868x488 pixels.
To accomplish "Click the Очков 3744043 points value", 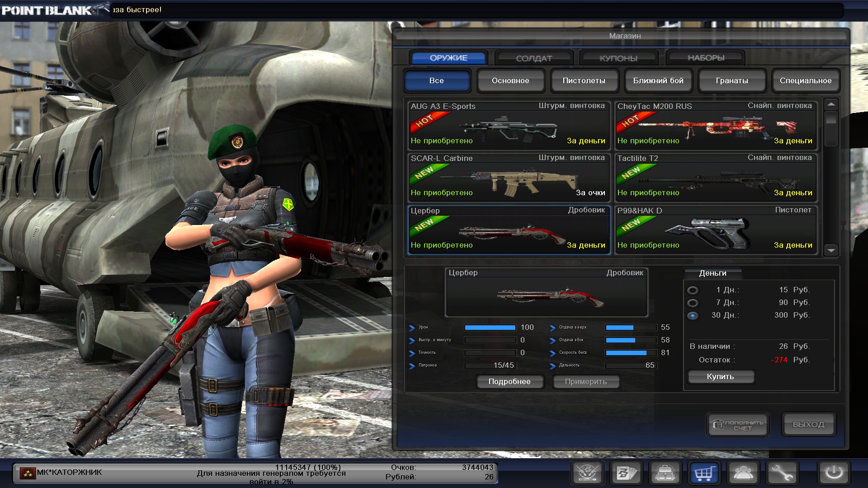I will click(x=478, y=467).
